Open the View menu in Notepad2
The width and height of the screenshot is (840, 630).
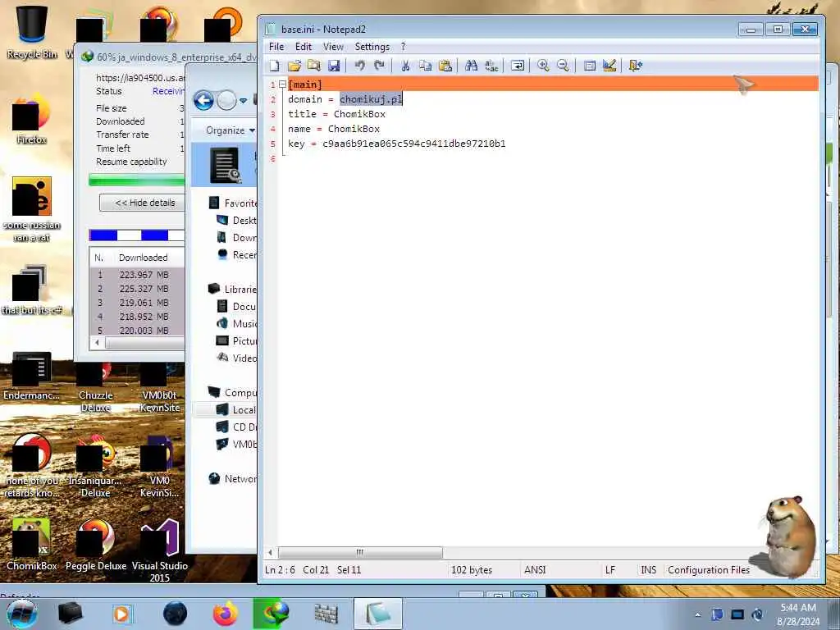pyautogui.click(x=333, y=47)
